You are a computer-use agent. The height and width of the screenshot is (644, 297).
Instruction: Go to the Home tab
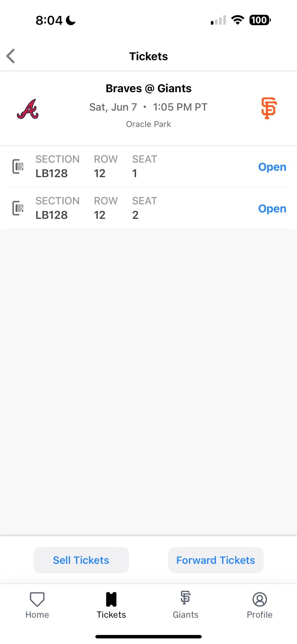pyautogui.click(x=37, y=605)
